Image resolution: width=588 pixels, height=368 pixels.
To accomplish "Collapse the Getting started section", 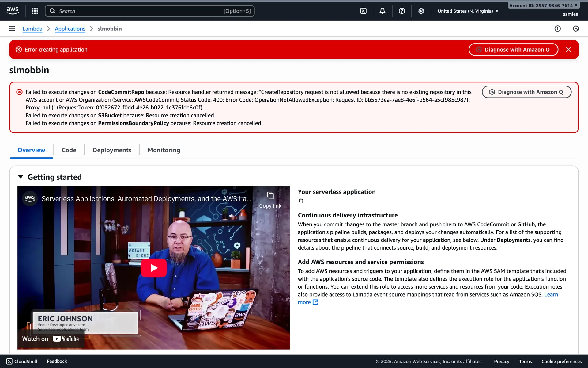I will tap(21, 177).
